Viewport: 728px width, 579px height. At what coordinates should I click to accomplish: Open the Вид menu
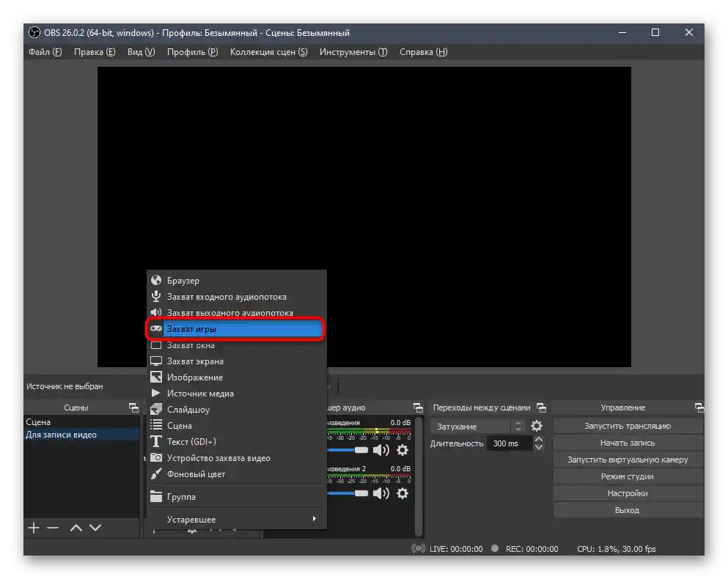[x=141, y=52]
